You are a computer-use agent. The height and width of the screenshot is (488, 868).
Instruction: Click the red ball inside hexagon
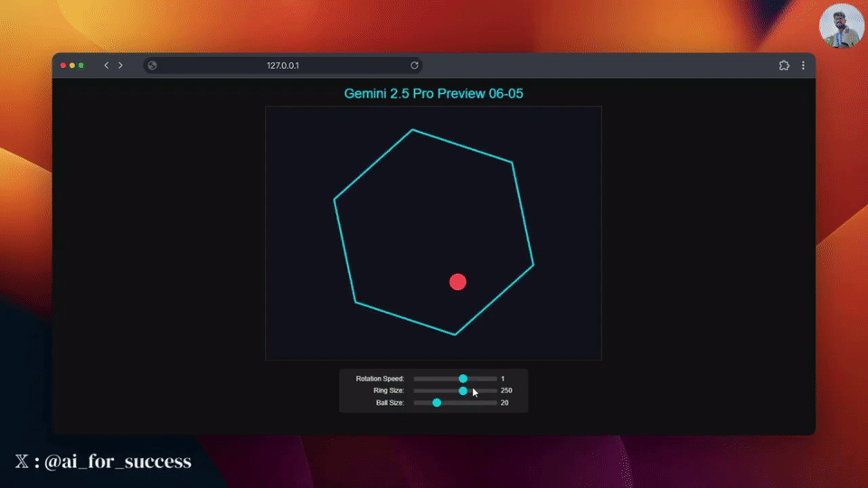[458, 282]
